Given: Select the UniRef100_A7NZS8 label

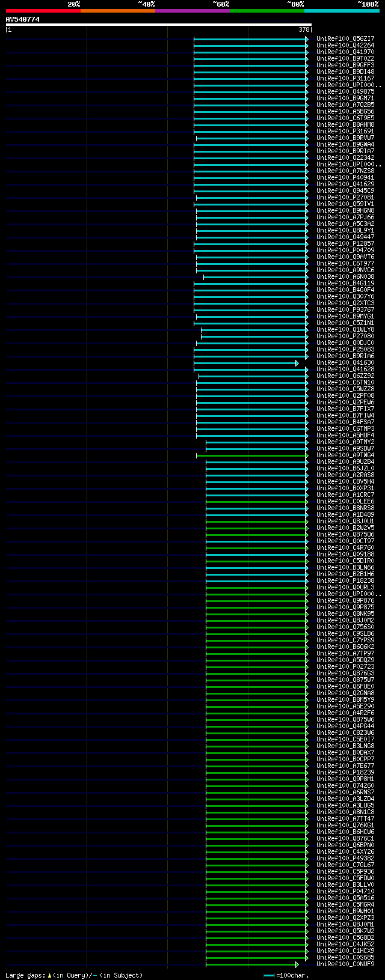Looking at the screenshot, I should (x=345, y=171).
